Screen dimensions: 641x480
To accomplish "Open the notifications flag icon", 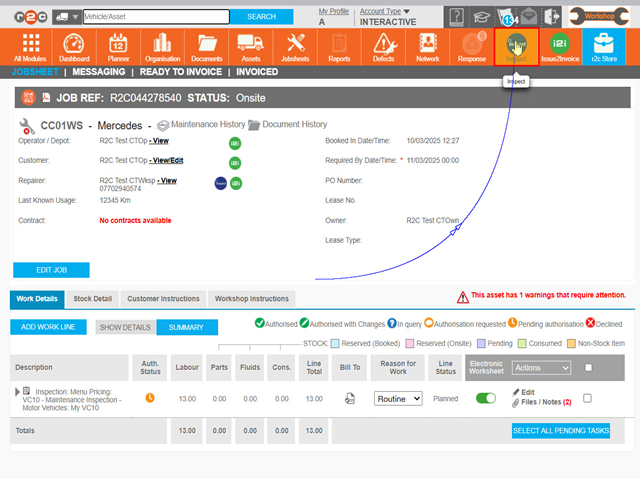I will pos(507,17).
